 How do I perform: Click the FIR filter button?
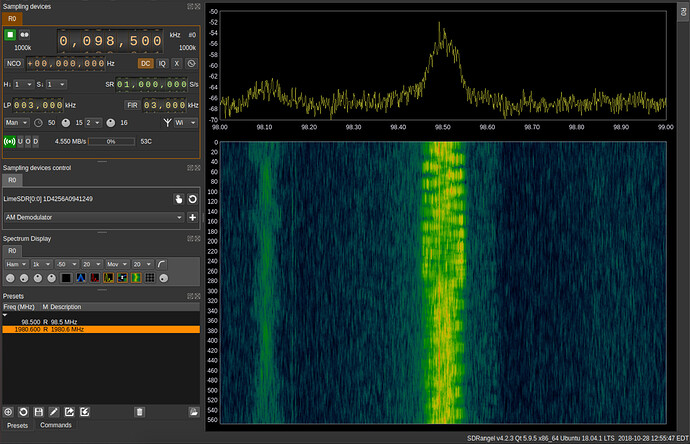tap(132, 104)
